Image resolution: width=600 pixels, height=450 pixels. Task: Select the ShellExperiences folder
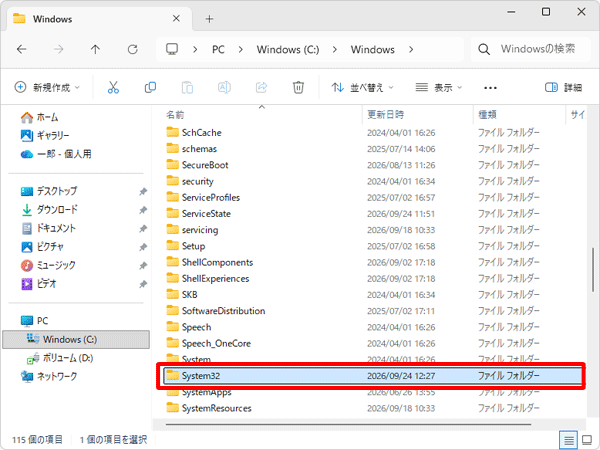tap(215, 279)
